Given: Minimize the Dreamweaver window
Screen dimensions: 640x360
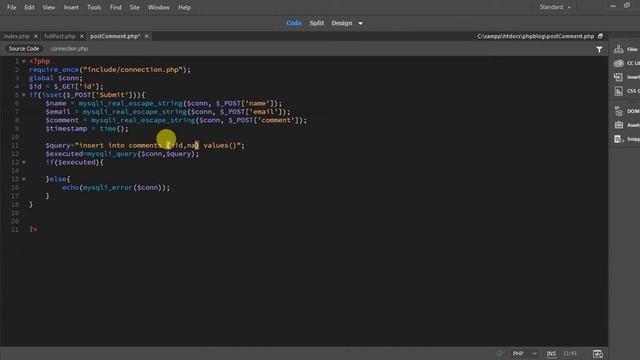Looking at the screenshot, I should pos(613,6).
